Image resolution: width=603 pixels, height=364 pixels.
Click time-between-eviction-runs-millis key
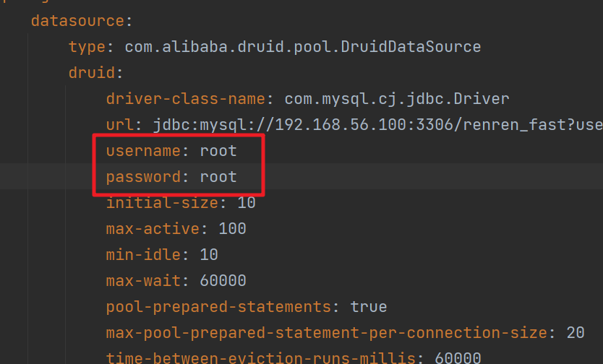(261, 357)
